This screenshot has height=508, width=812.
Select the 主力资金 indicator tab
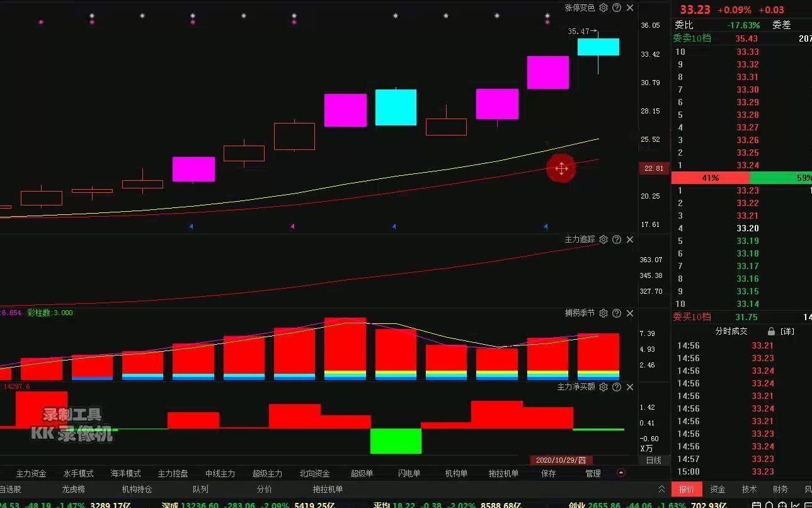pos(31,473)
